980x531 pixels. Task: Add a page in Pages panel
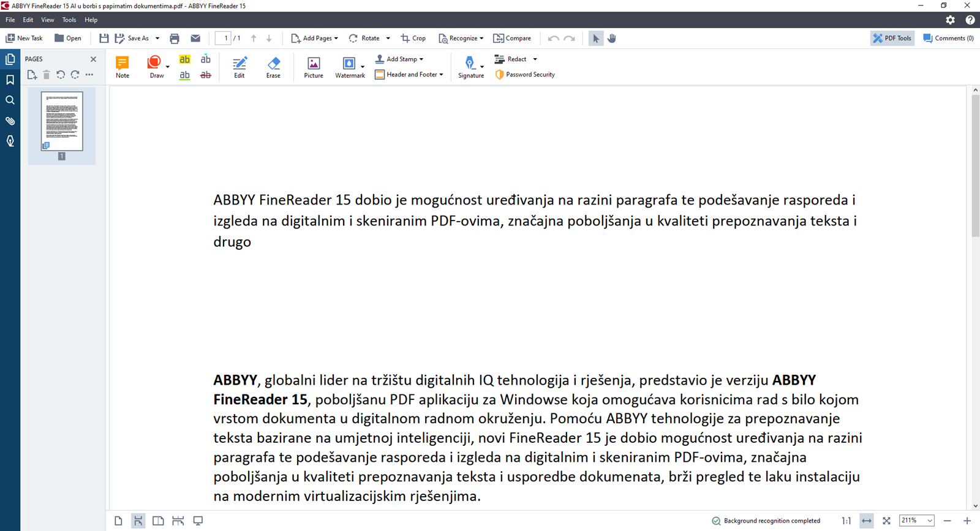coord(32,75)
